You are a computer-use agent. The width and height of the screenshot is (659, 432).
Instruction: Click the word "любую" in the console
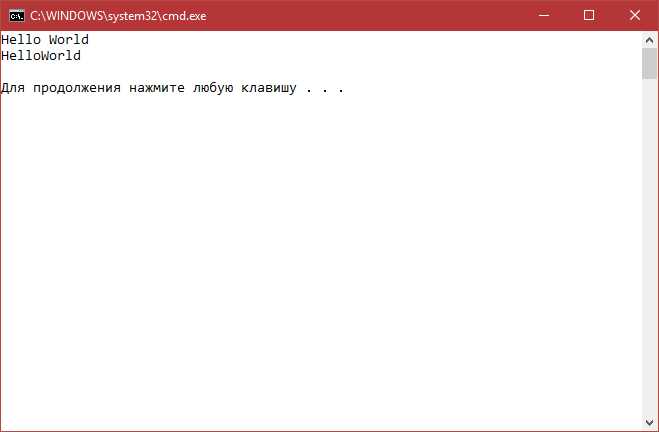pos(213,88)
